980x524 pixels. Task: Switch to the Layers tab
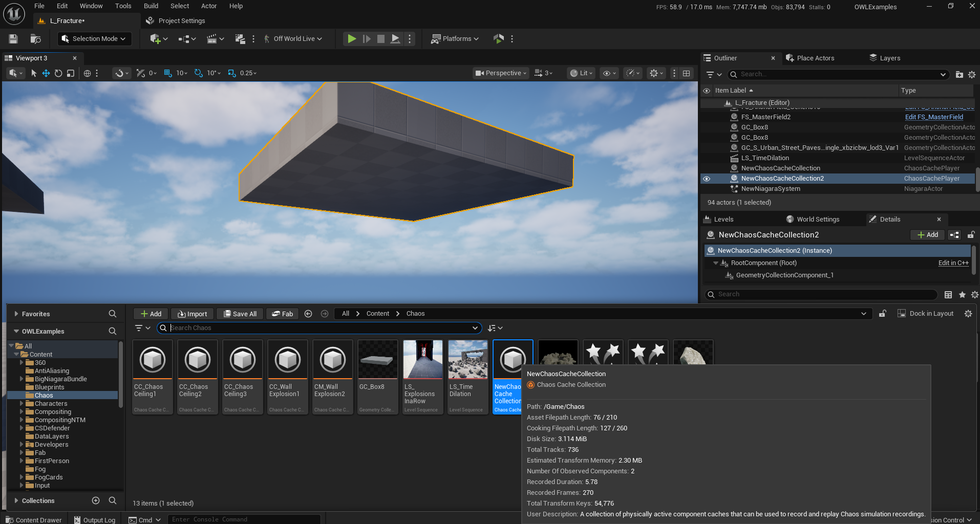(885, 58)
